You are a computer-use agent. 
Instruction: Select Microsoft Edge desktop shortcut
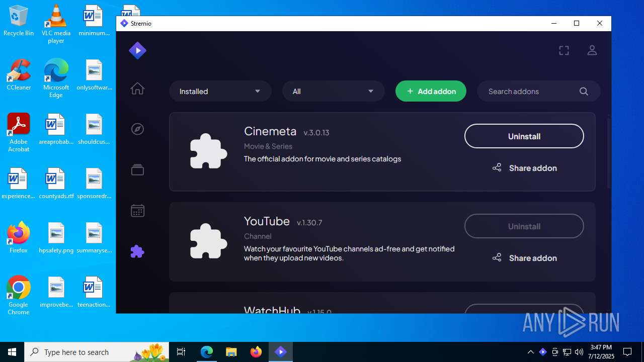coord(56,78)
